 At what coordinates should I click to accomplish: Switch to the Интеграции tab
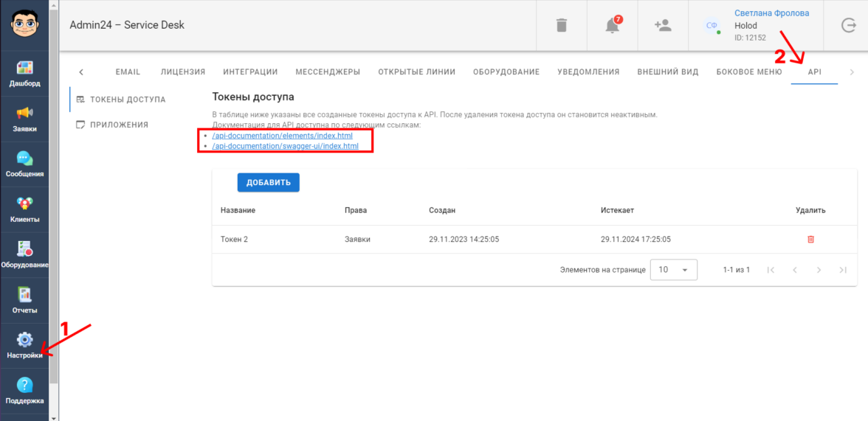point(250,72)
